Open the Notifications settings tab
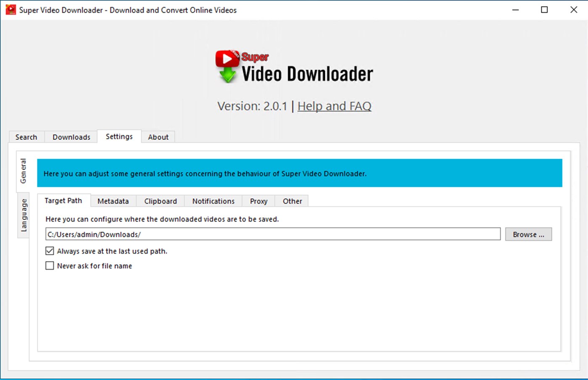Screen dimensions: 588x380 click(x=214, y=201)
